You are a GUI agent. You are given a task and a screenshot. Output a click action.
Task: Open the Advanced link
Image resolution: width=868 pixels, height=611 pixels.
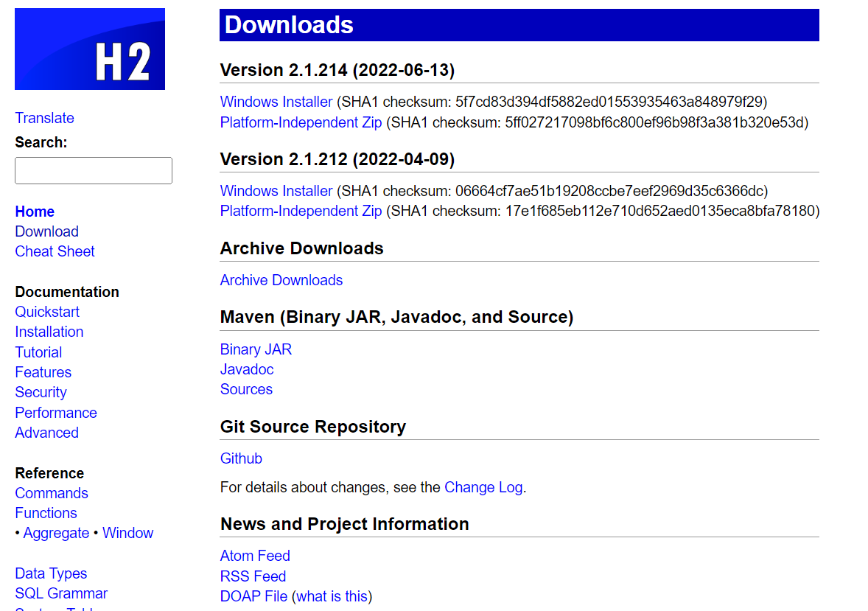pyautogui.click(x=46, y=433)
